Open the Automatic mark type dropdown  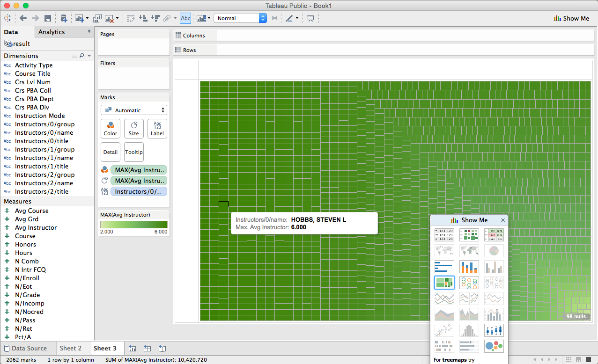(134, 110)
